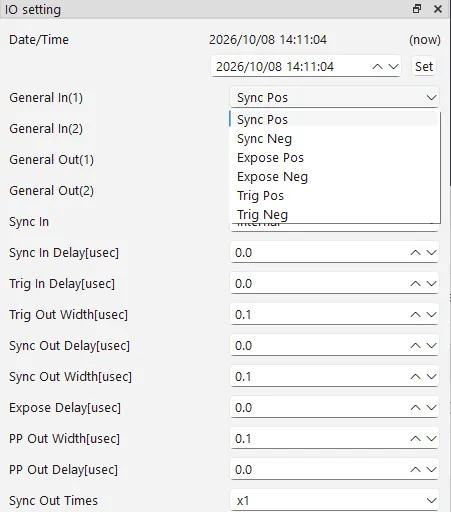
Task: Increase Trig Out Width value
Action: [x=415, y=315]
